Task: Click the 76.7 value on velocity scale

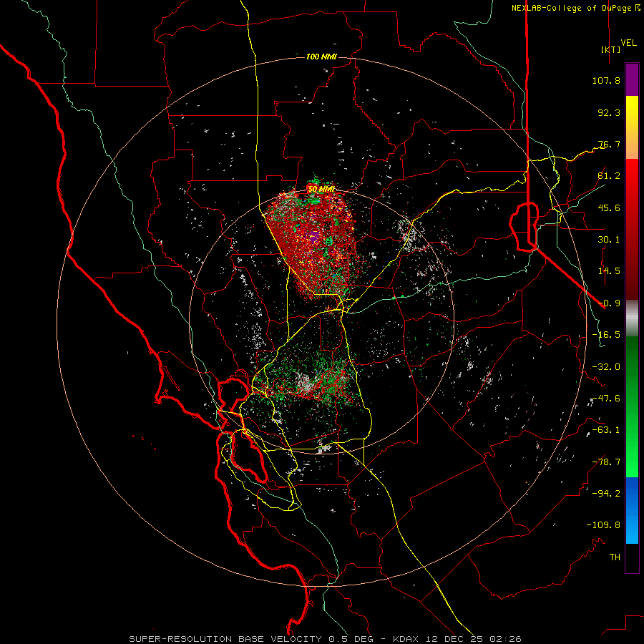Action: (x=609, y=144)
